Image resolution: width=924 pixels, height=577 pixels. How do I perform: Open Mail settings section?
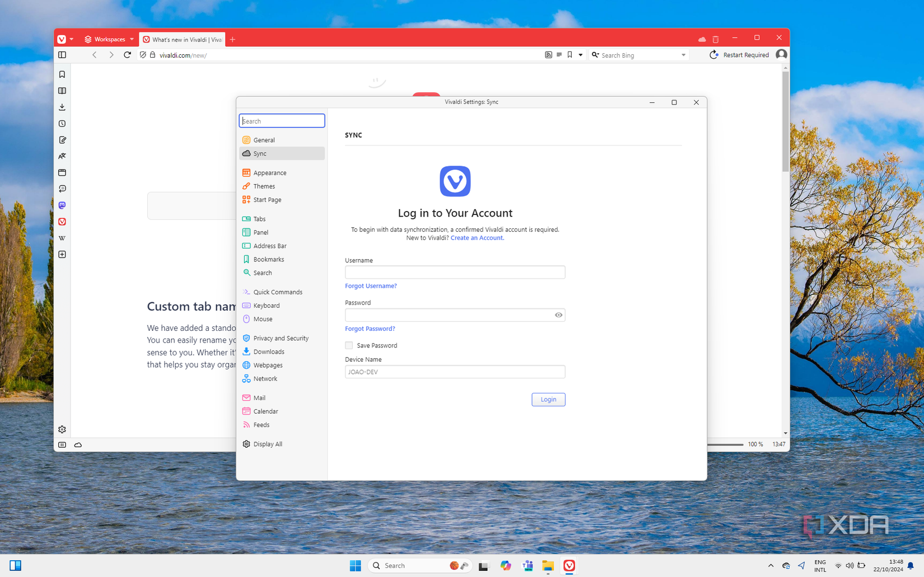pos(282,398)
